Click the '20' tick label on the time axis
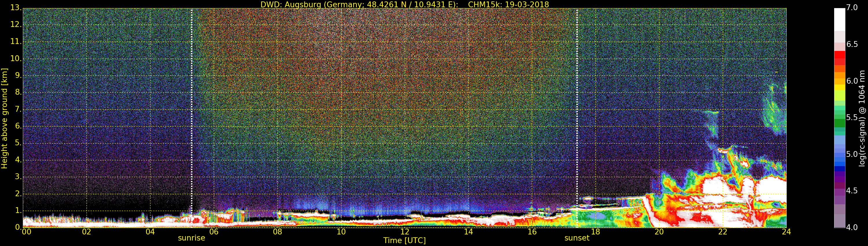 pyautogui.click(x=659, y=232)
